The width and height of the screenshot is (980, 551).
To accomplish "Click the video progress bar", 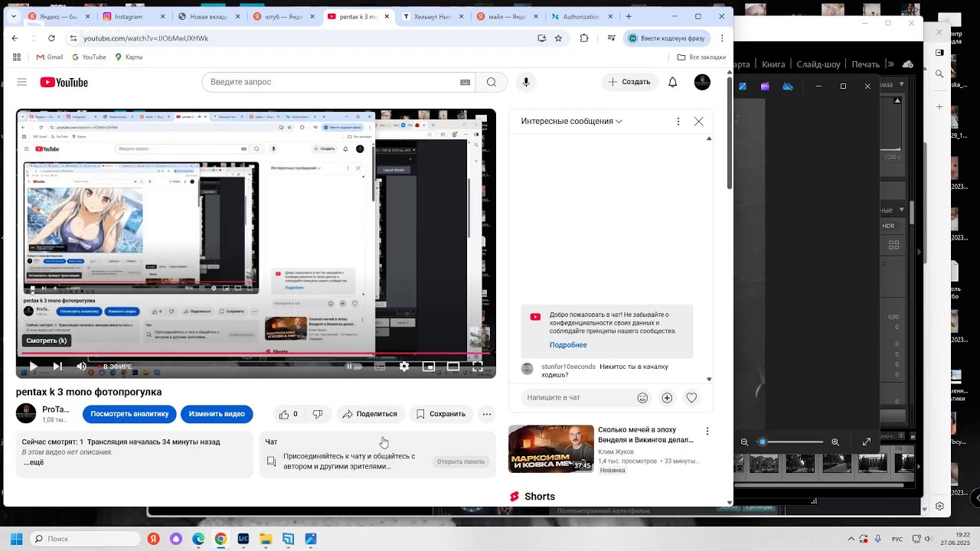I will pos(256,354).
